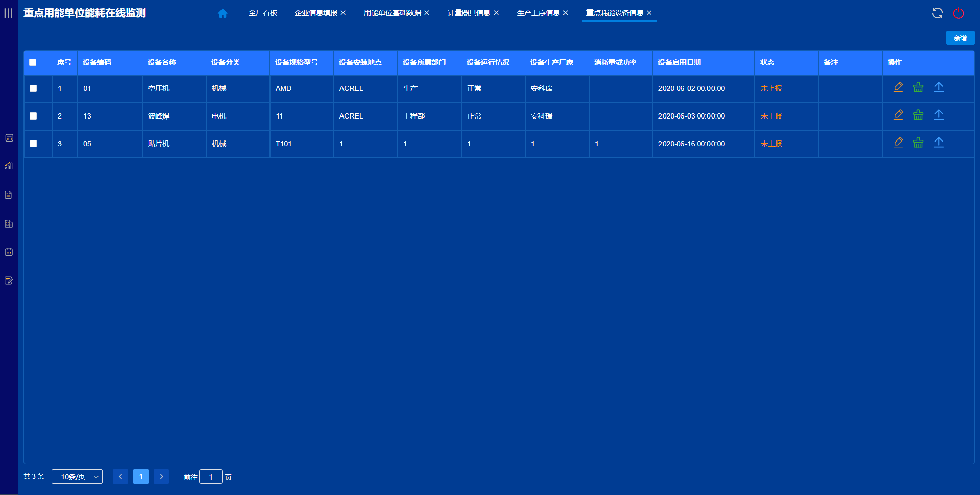
Task: Toggle the select-all checkbox in table header
Action: (x=33, y=62)
